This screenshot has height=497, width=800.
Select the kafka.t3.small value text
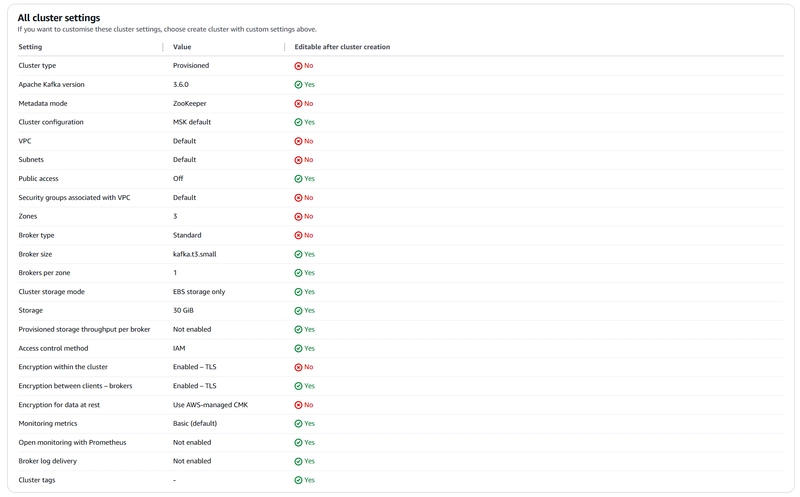point(194,254)
